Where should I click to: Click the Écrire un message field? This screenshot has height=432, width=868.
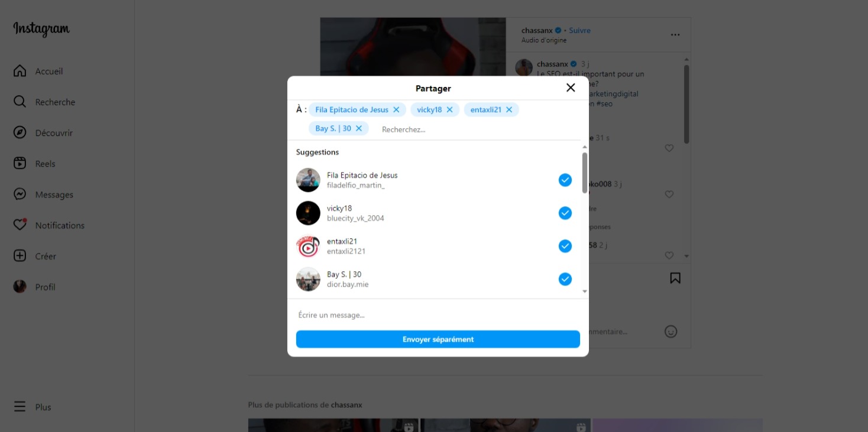[x=438, y=315]
